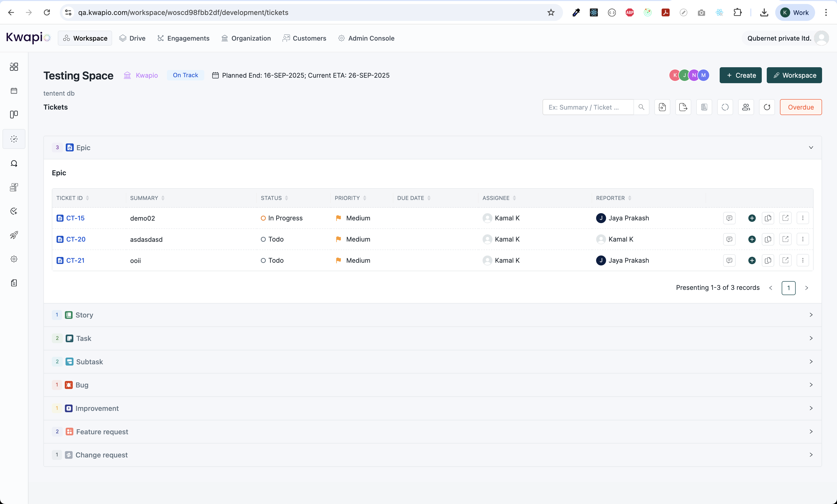Click the refresh icon in the tickets toolbar
This screenshot has width=837, height=504.
(767, 107)
